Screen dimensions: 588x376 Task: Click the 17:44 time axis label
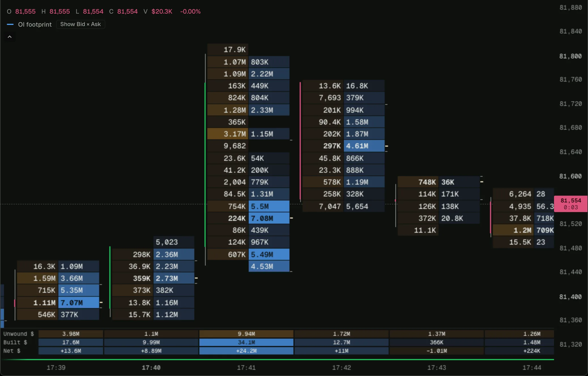532,368
